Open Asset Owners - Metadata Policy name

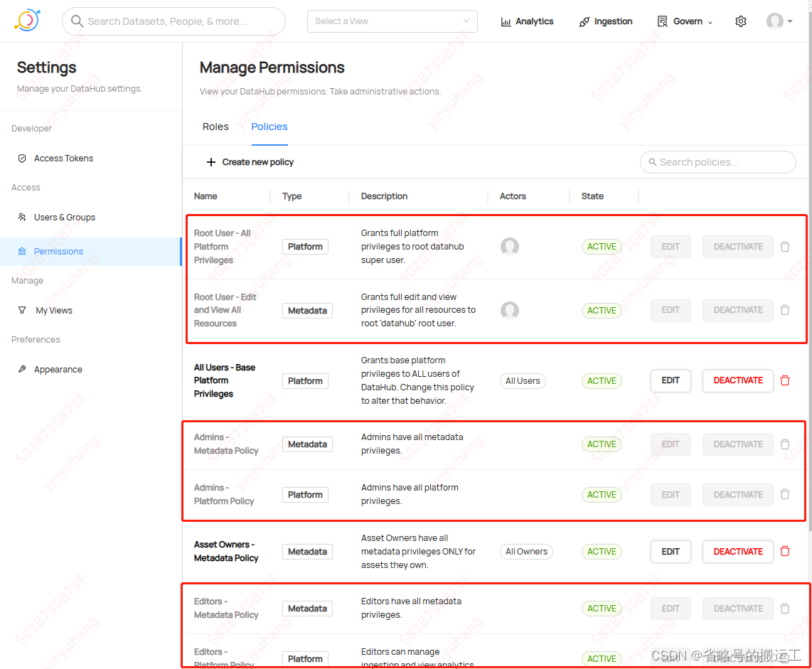coord(226,552)
